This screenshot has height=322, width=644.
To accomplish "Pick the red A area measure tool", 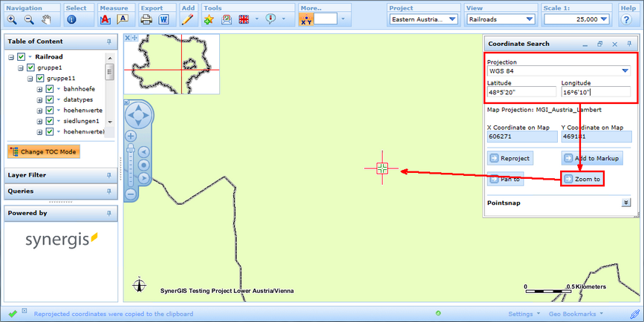I will click(105, 19).
